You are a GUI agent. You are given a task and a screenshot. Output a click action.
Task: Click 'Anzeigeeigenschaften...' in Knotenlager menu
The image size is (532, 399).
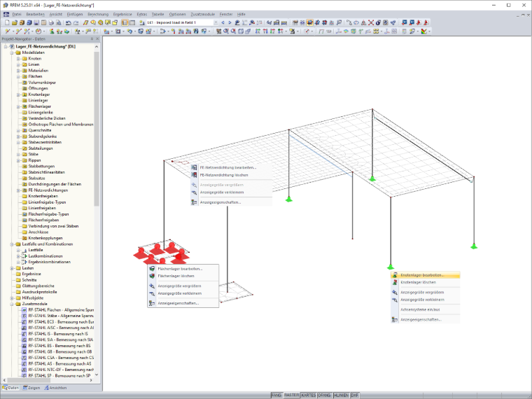426,320
